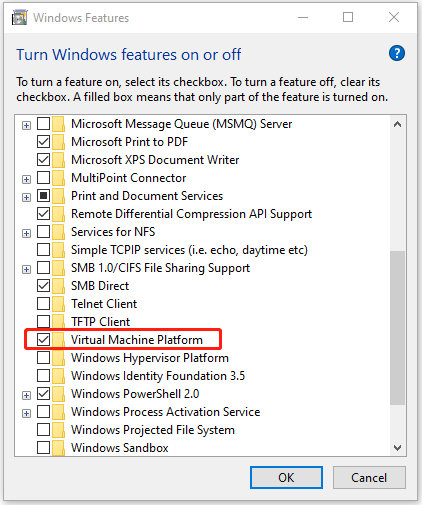Select Microsoft XPS Document Writer label
The image size is (422, 505).
(155, 160)
